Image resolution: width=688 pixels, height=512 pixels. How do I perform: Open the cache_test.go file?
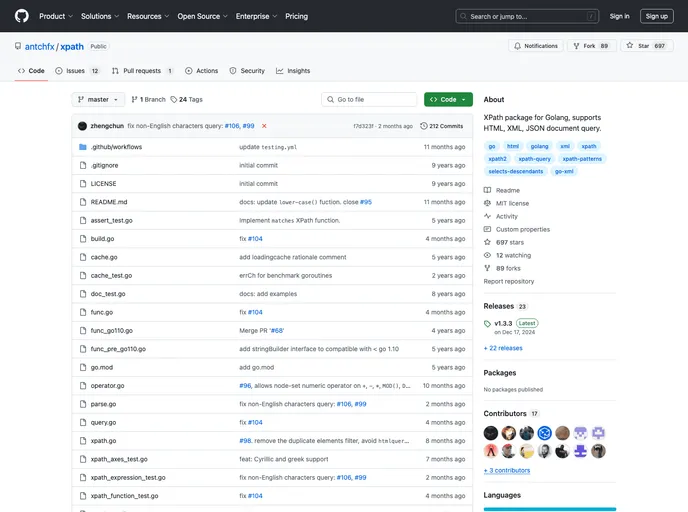pos(111,276)
